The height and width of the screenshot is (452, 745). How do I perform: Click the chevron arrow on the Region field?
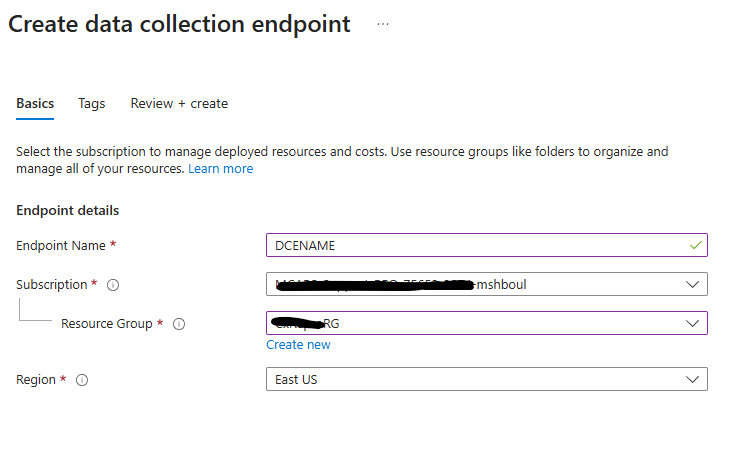[693, 380]
